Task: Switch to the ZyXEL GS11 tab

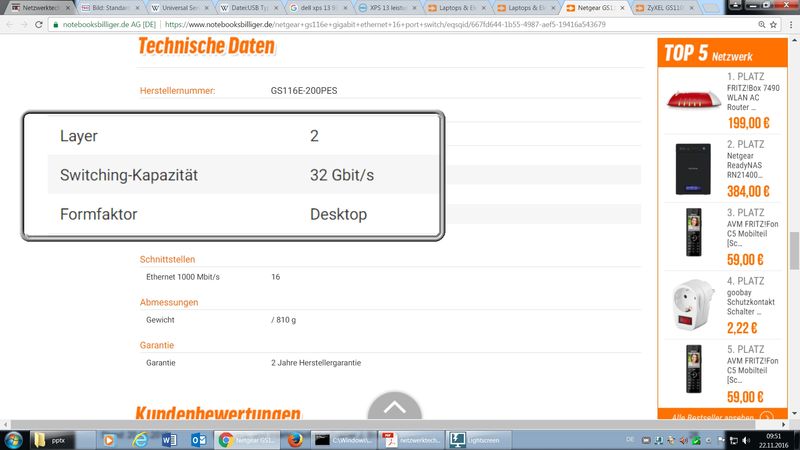Action: [665, 8]
